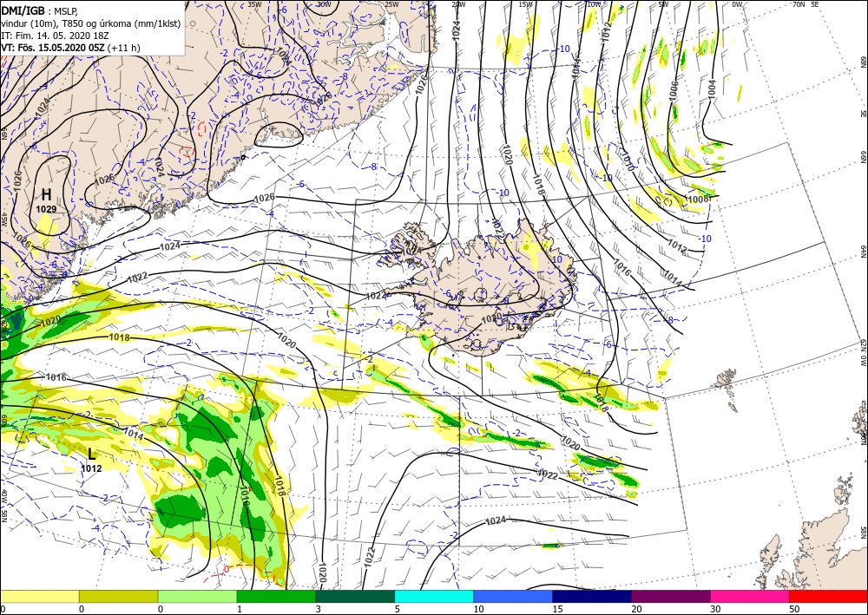Image resolution: width=868 pixels, height=615 pixels.
Task: Click legend tick value 5
Action: (397, 609)
